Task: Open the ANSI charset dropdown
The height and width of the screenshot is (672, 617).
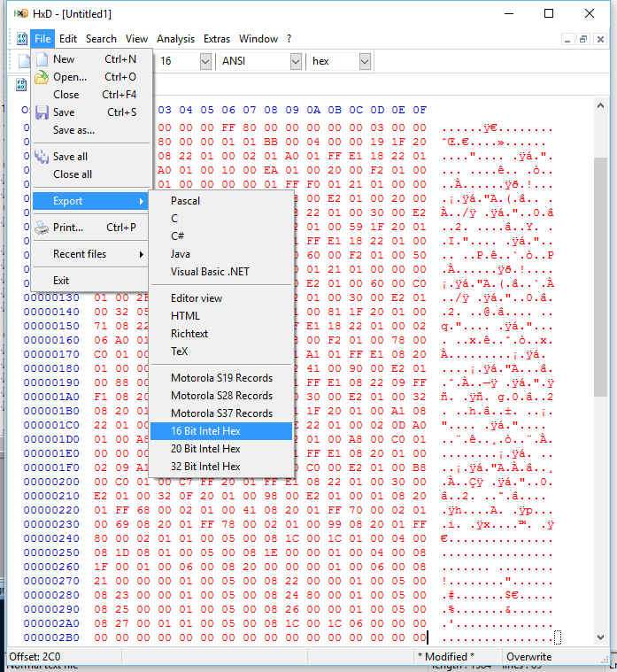Action: [296, 61]
